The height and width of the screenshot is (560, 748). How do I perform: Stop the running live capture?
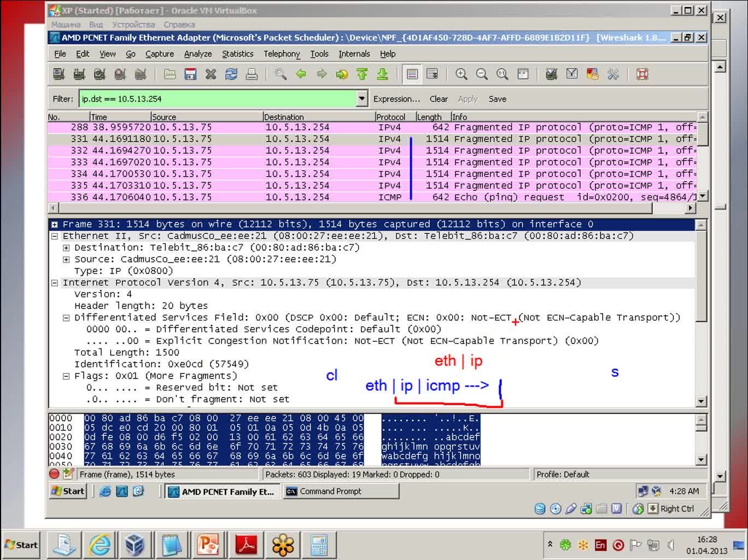point(120,74)
